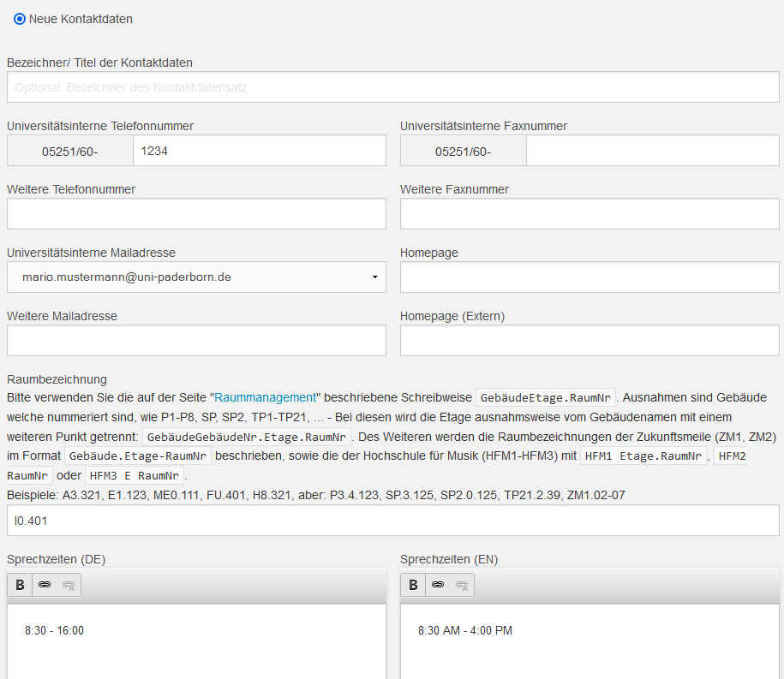This screenshot has height=679, width=784.
Task: Click the Homepage input field
Action: click(x=589, y=277)
